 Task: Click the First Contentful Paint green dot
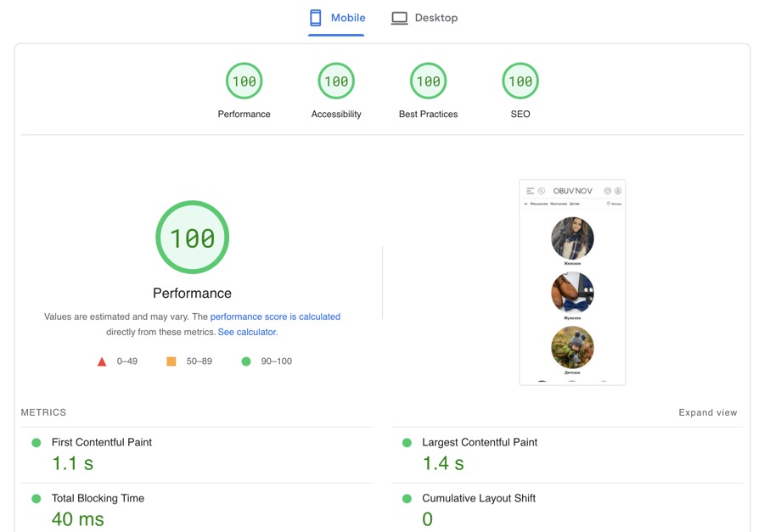[x=36, y=443]
